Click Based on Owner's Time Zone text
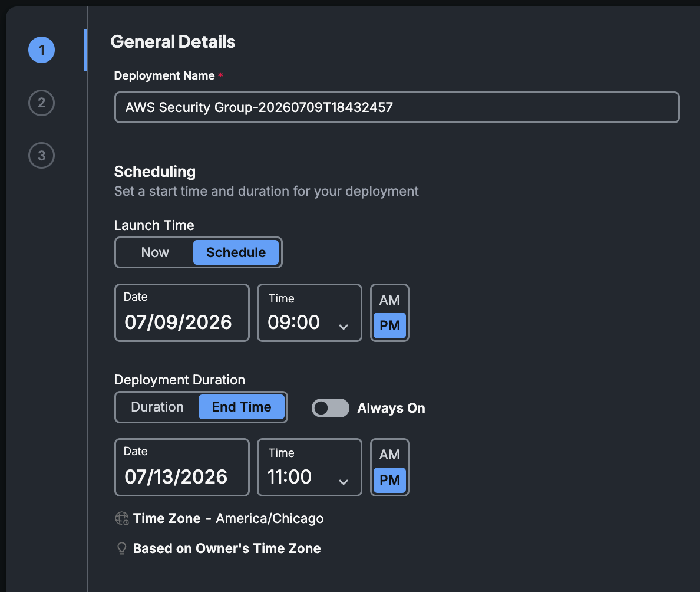This screenshot has height=592, width=700. (x=227, y=548)
